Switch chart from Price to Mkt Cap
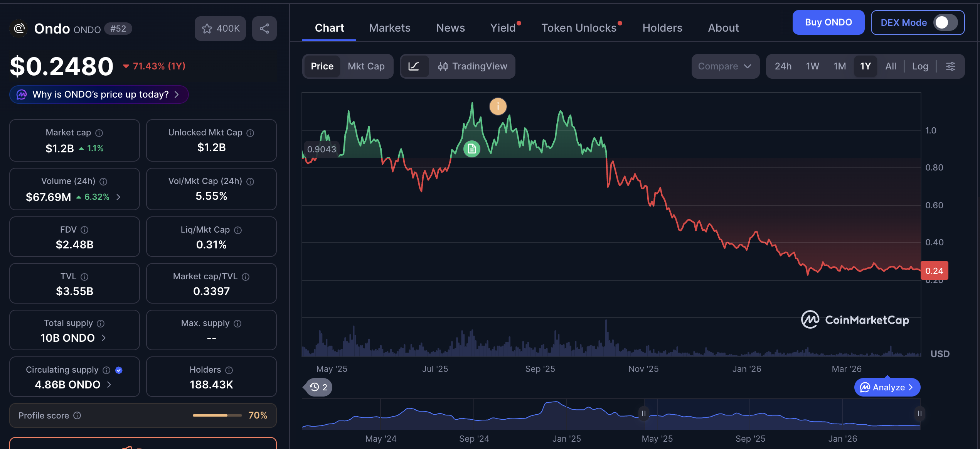 coord(366,66)
